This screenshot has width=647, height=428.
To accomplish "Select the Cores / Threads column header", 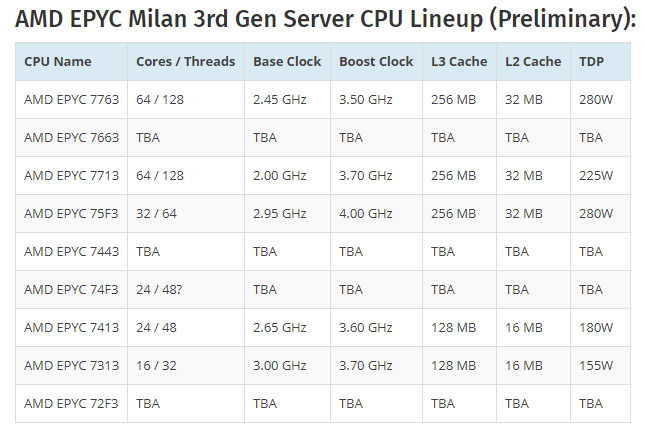I will (x=185, y=61).
